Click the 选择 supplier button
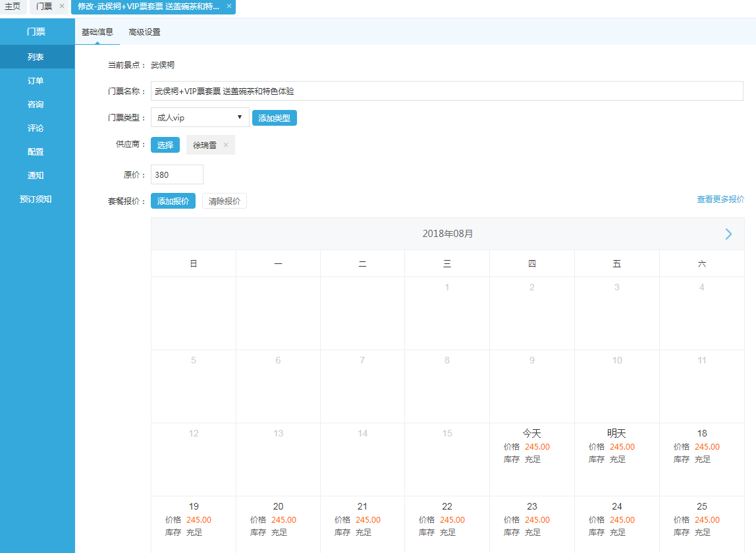756x553 pixels. tap(165, 145)
